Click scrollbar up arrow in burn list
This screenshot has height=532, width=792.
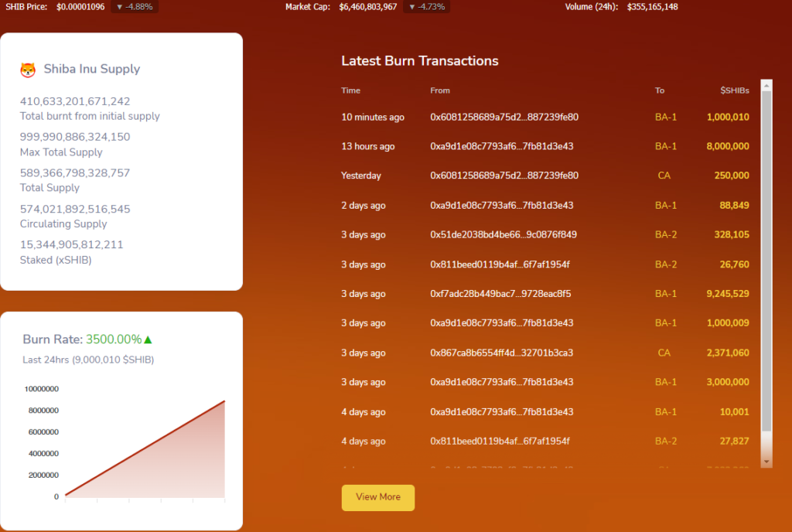766,86
